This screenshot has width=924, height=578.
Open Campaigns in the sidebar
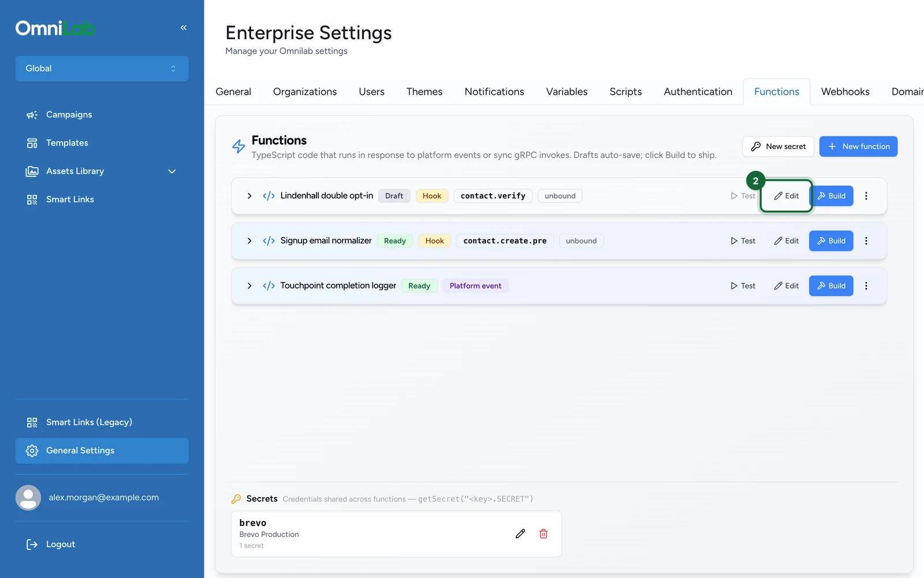[102, 114]
